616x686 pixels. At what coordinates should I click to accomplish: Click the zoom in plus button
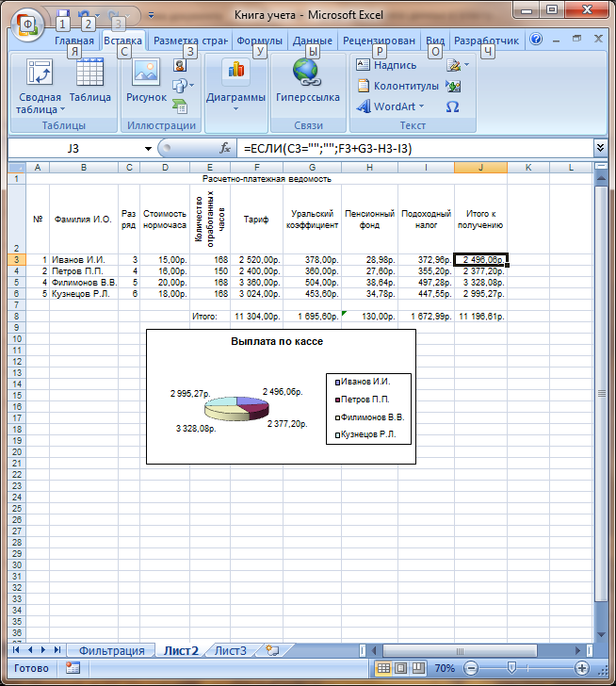(582, 668)
